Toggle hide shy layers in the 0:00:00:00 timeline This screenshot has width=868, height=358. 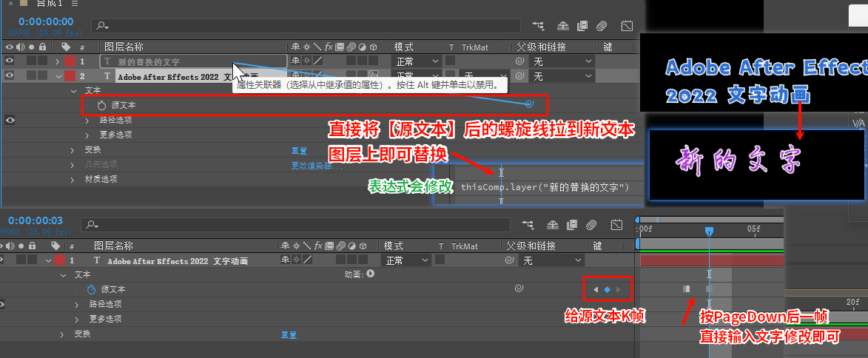(x=563, y=25)
